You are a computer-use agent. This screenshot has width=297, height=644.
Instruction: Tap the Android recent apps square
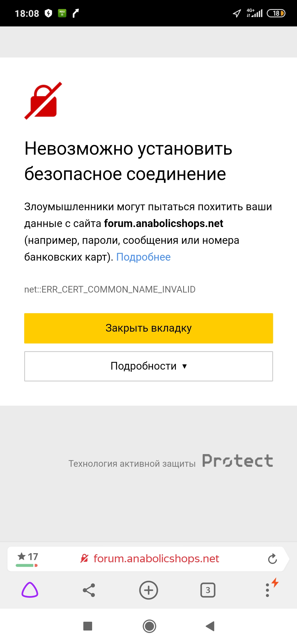[x=88, y=626]
